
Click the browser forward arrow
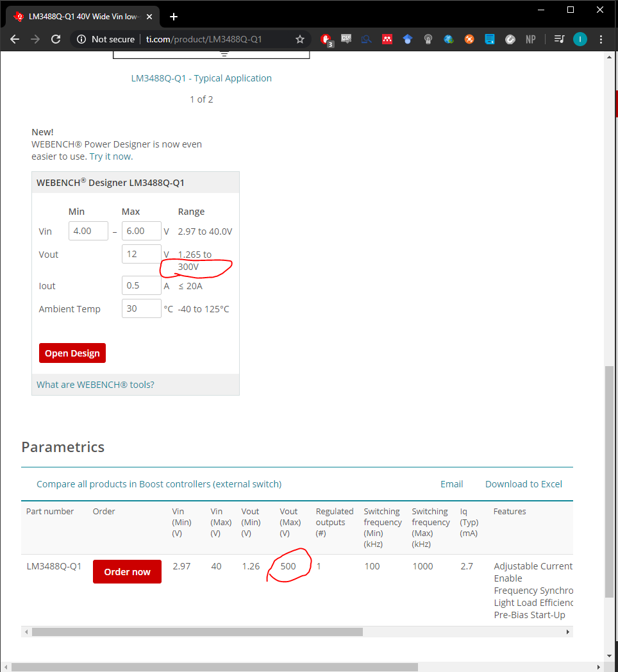[35, 39]
